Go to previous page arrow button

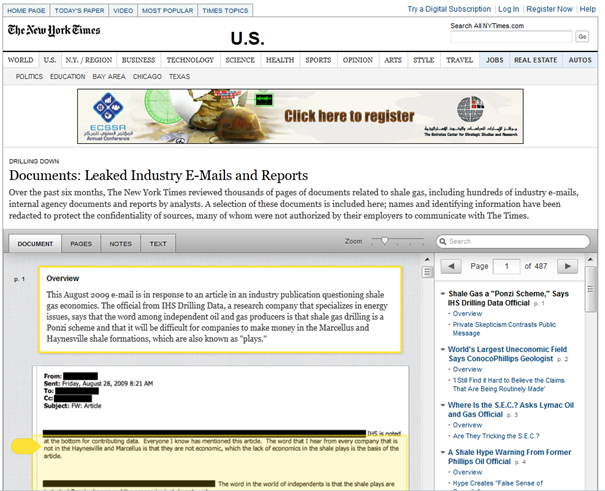pos(451,266)
